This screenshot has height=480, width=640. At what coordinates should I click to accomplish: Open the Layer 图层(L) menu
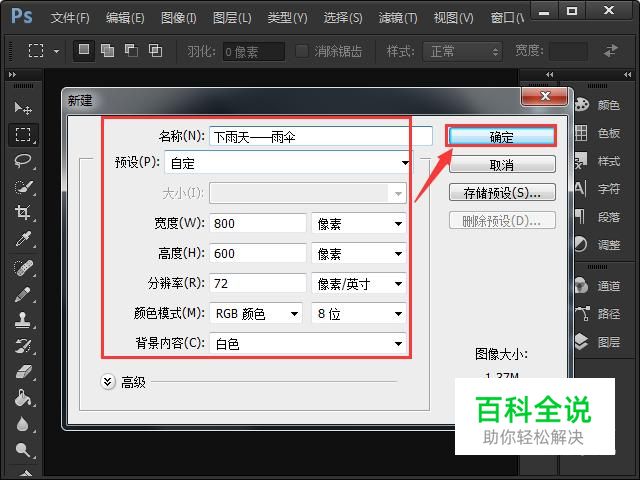(x=232, y=18)
